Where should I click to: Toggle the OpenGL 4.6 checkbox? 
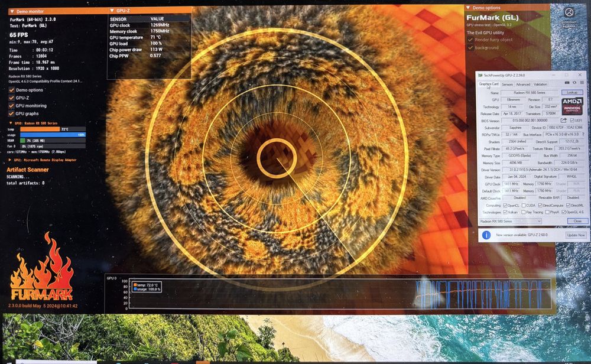pos(563,212)
